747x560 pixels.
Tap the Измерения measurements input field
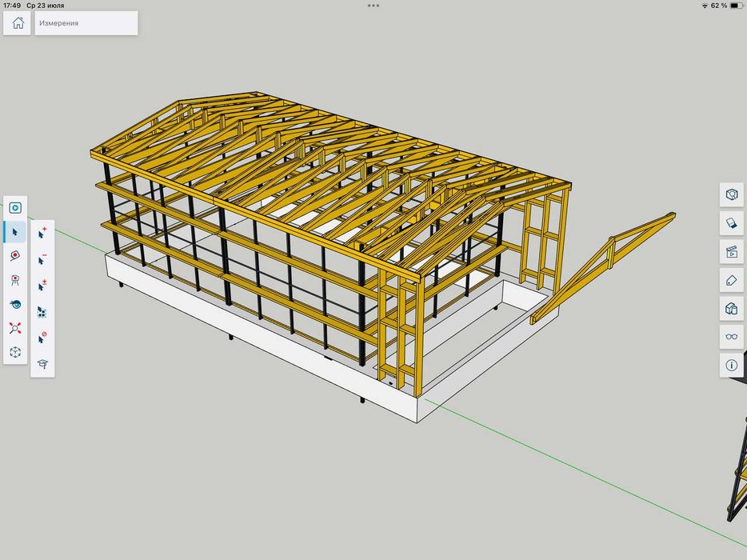click(x=86, y=23)
